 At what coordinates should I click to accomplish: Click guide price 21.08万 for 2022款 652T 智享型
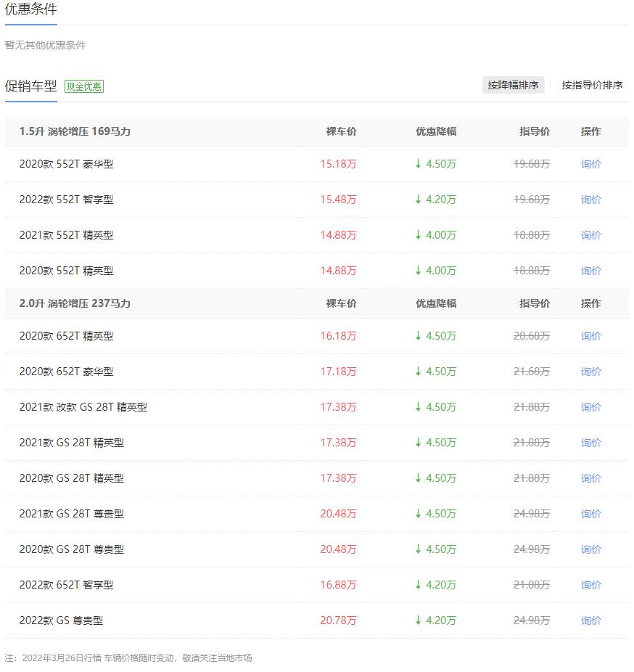pos(532,585)
